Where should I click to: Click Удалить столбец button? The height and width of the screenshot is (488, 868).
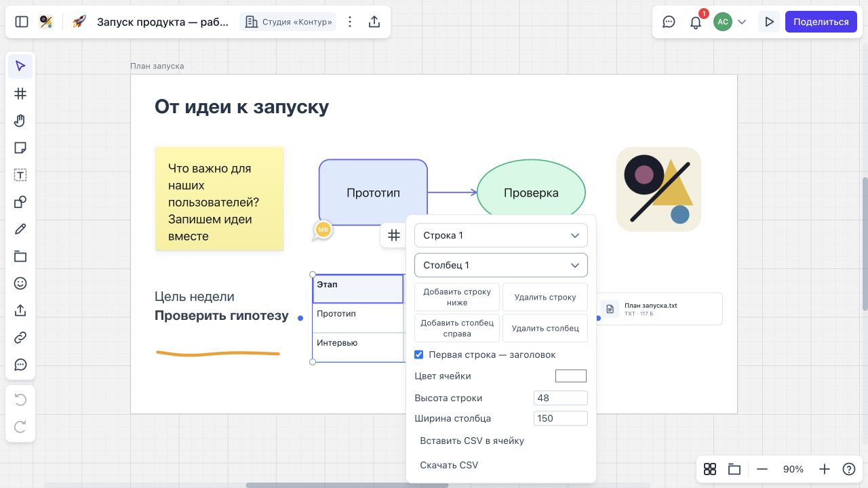tap(545, 328)
